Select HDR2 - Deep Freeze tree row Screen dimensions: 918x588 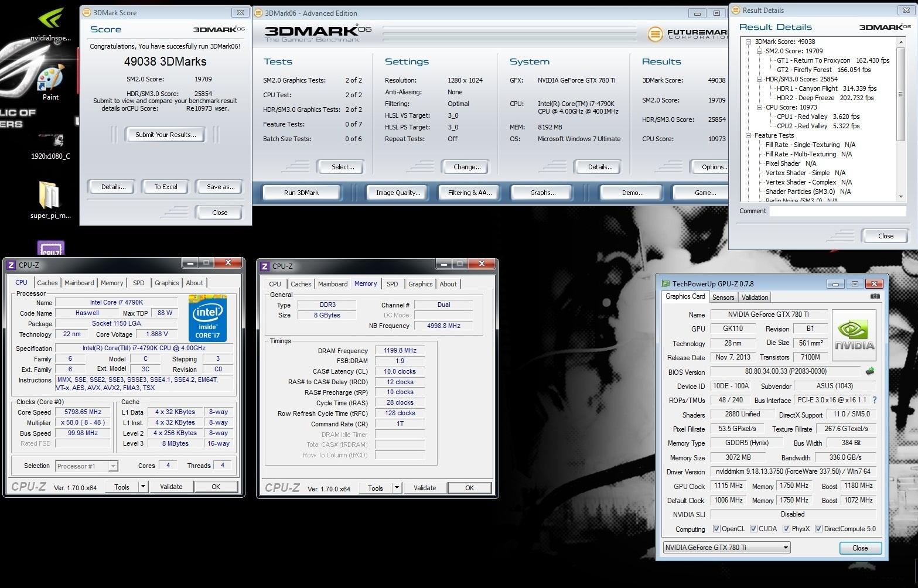(825, 98)
